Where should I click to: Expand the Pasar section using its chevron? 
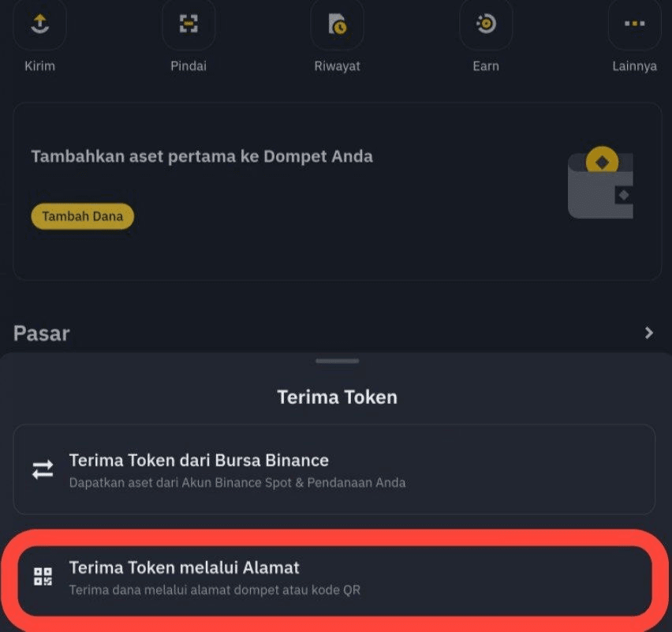[x=648, y=333]
